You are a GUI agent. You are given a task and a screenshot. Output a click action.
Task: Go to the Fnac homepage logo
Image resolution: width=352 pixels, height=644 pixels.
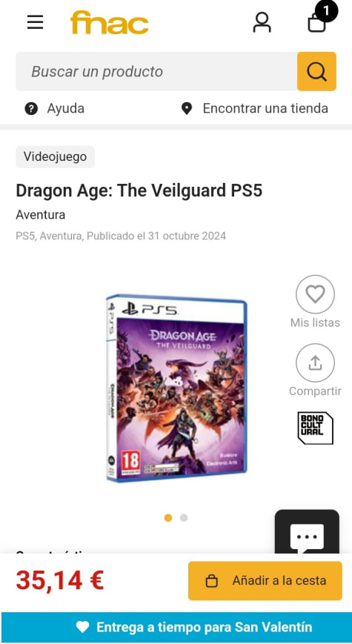coord(109,22)
